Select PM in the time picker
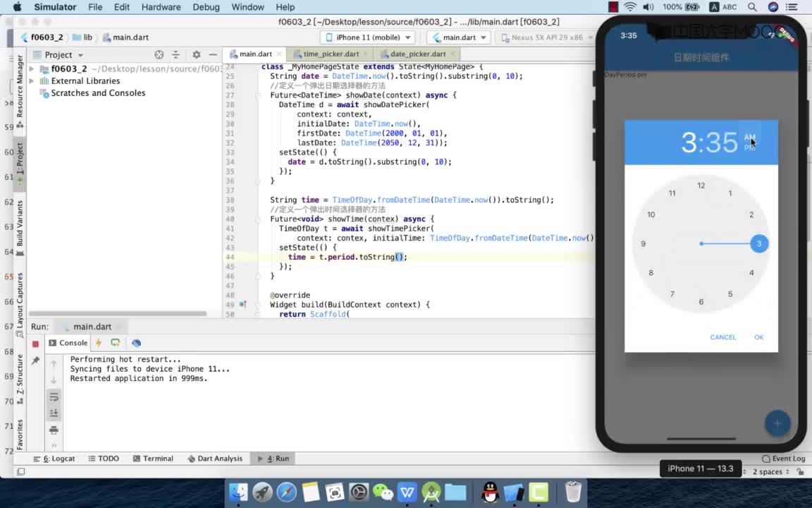812x508 pixels. (749, 147)
